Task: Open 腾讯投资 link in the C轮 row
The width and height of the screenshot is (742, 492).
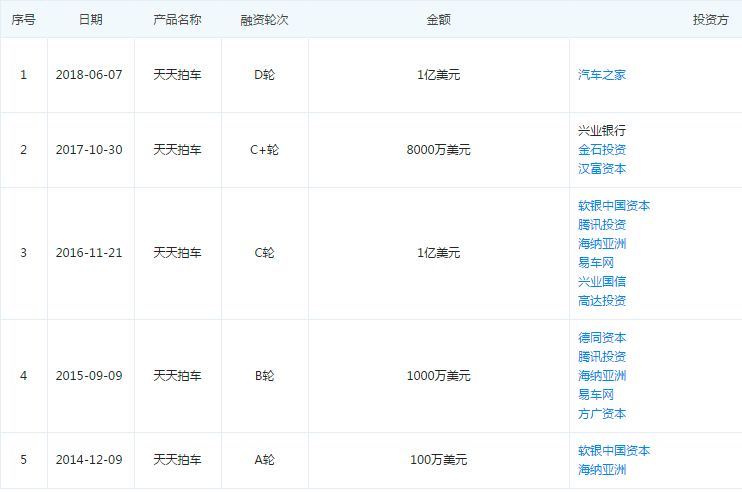Action: (601, 225)
